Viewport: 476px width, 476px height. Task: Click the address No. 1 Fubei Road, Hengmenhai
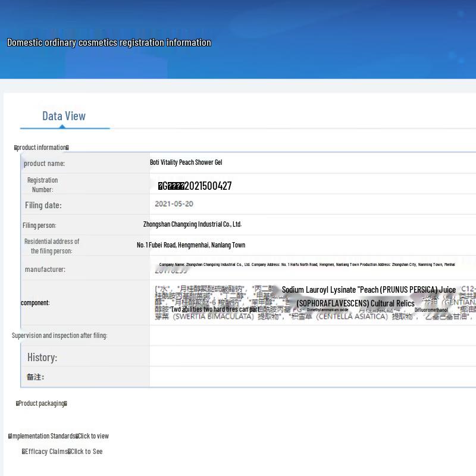pos(191,245)
